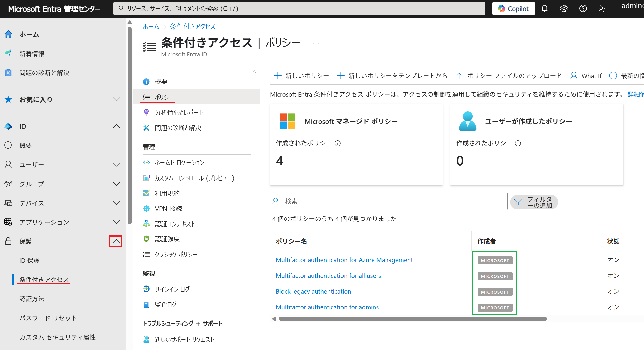Click 新しいポリシー toolbar button
The image size is (644, 350).
(x=301, y=76)
